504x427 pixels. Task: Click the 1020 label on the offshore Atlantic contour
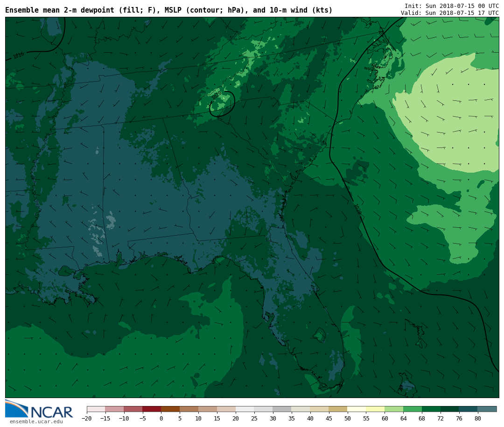357,209
